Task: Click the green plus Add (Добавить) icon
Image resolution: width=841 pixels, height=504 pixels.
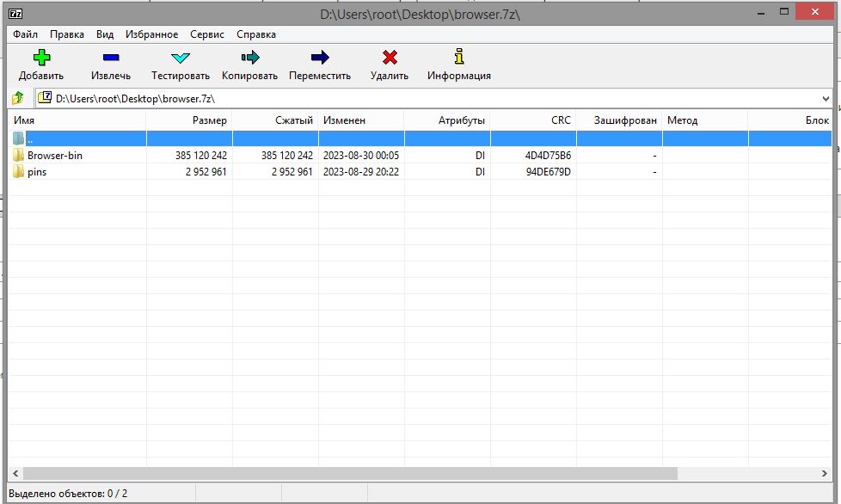Action: (x=41, y=58)
